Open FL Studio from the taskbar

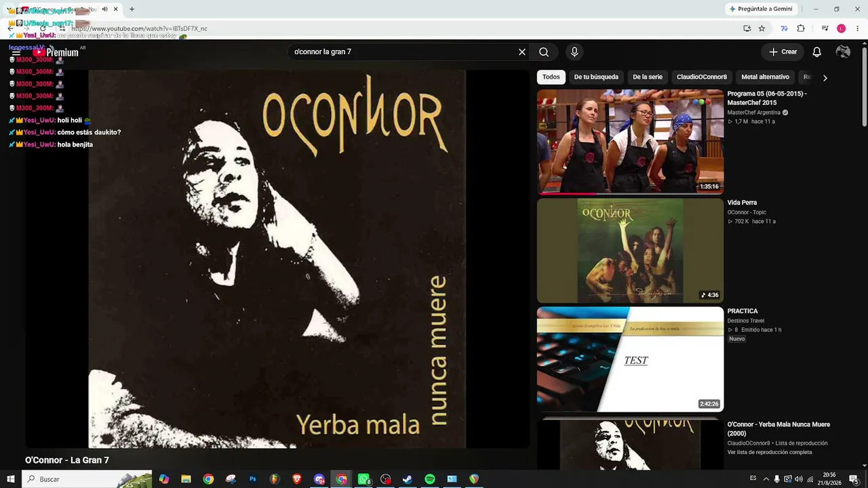(275, 479)
